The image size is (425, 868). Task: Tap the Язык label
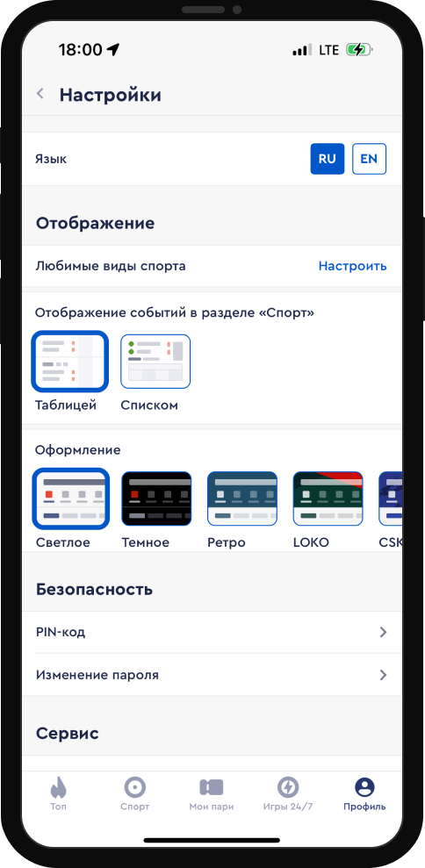(51, 159)
